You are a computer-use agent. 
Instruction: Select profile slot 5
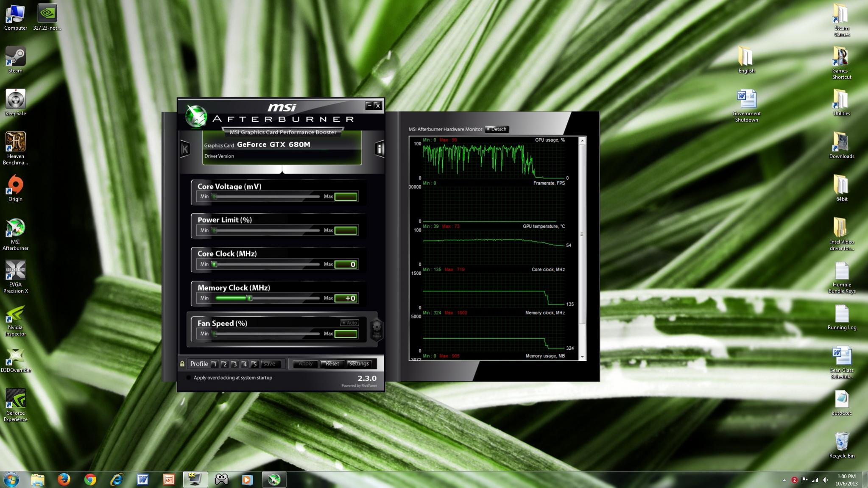[x=254, y=364]
